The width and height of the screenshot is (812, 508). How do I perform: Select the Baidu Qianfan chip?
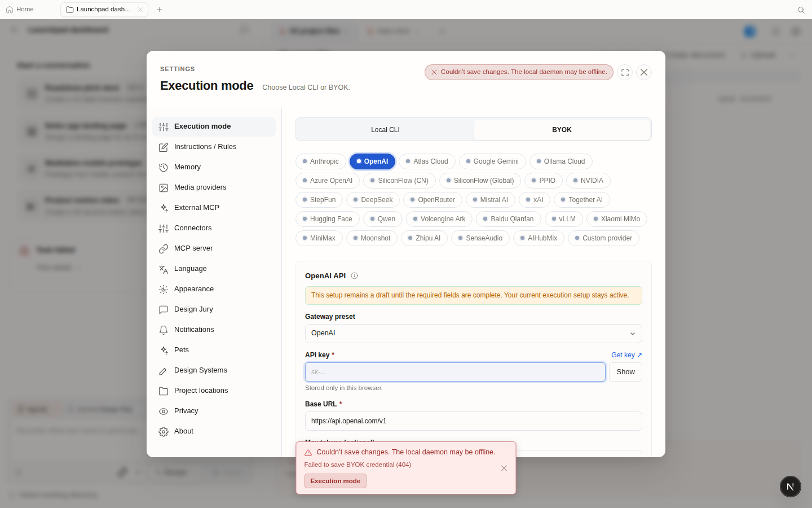pyautogui.click(x=509, y=219)
